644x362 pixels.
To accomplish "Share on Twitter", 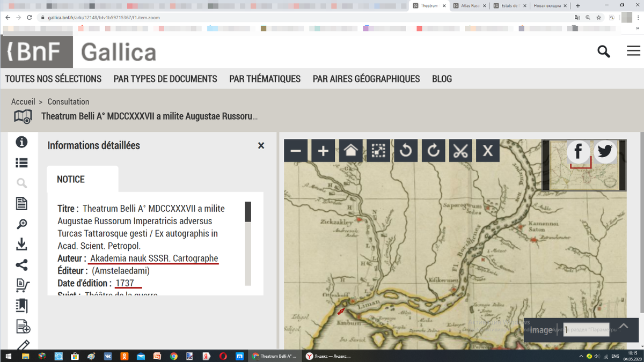I will tap(605, 151).
